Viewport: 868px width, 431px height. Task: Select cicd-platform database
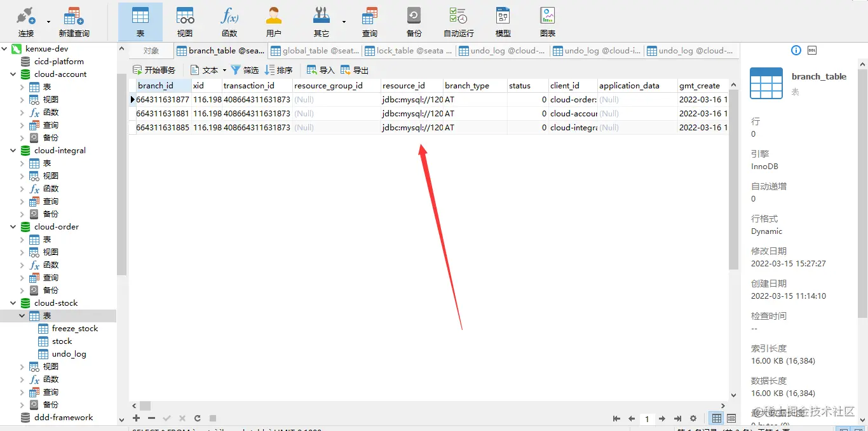(59, 62)
